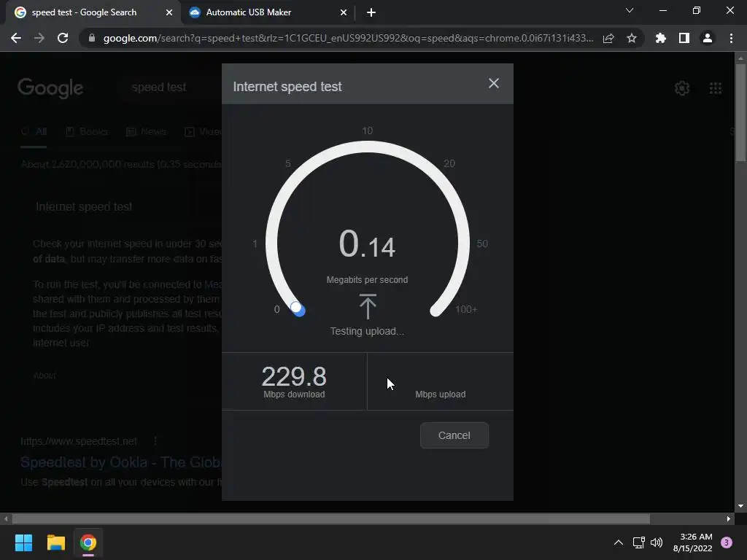
Task: Open File Explorer from the taskbar
Action: click(55, 542)
